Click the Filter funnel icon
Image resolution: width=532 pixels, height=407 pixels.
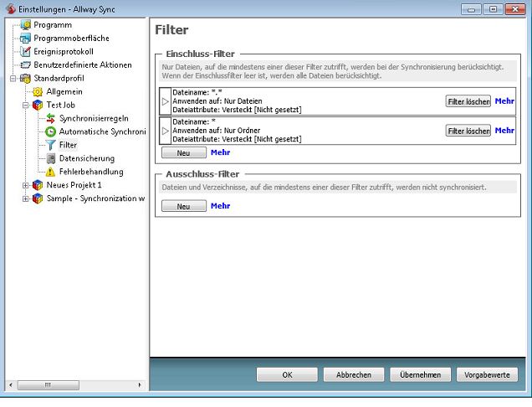pyautogui.click(x=51, y=145)
